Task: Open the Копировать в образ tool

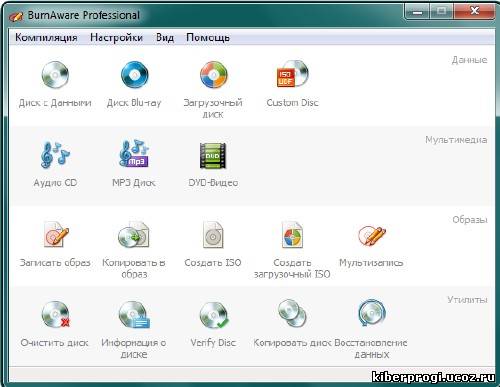Action: [x=134, y=234]
